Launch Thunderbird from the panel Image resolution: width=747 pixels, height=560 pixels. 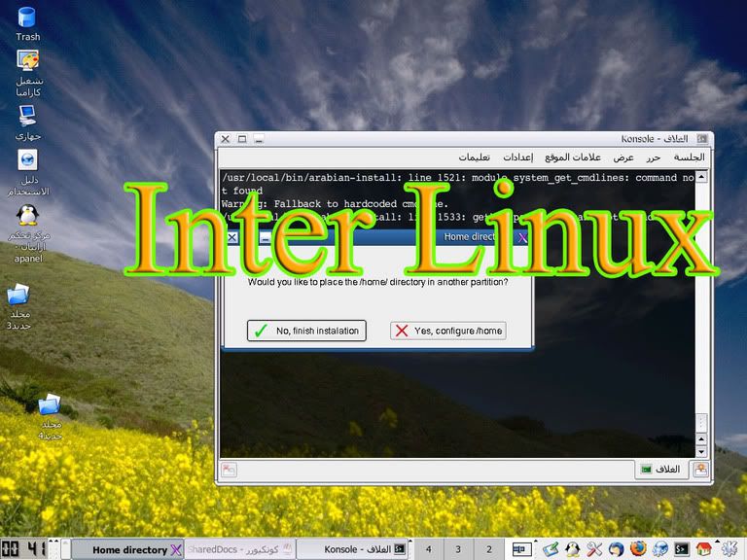tap(616, 549)
